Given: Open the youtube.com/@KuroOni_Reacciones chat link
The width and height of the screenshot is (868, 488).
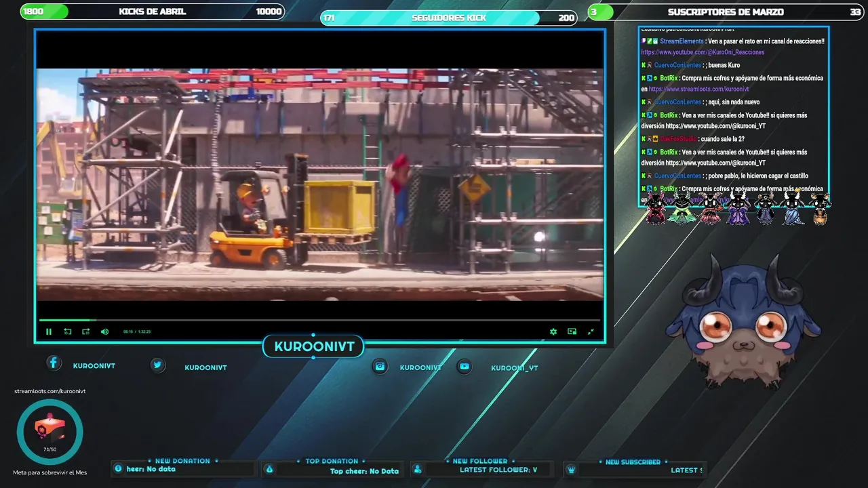Looking at the screenshot, I should 703,52.
